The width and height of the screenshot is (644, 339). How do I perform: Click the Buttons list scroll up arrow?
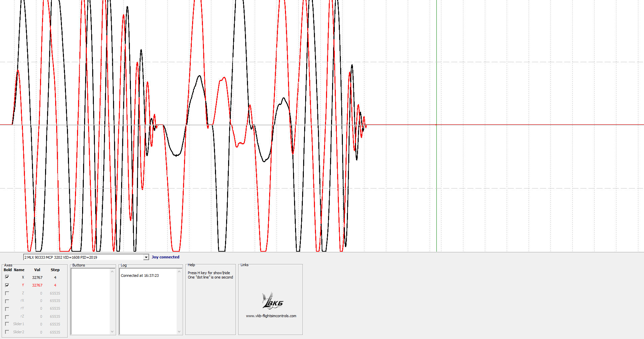(x=112, y=271)
